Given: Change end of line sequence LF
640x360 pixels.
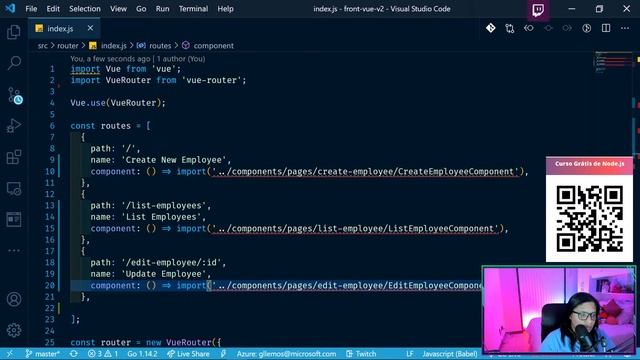Looking at the screenshot, I should tap(410, 354).
